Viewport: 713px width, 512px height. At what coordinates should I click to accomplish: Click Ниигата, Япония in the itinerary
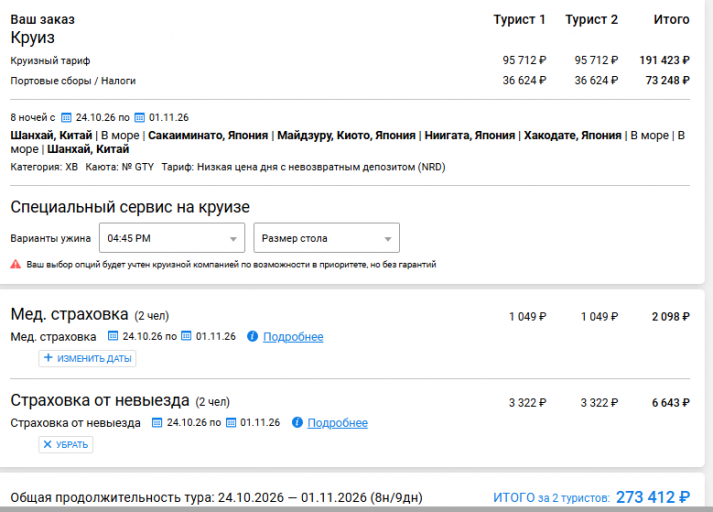pyautogui.click(x=470, y=136)
